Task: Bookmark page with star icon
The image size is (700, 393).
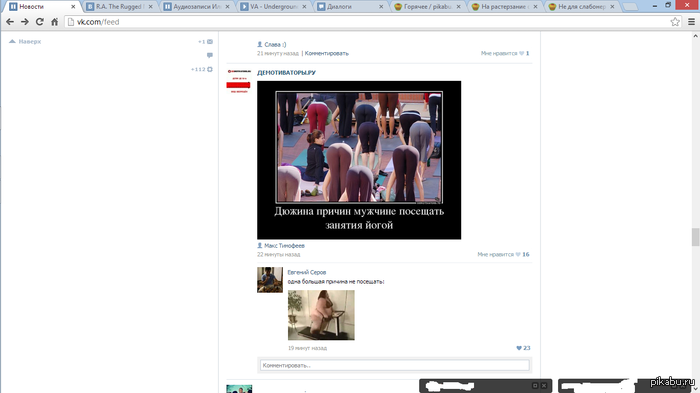Action: click(675, 22)
